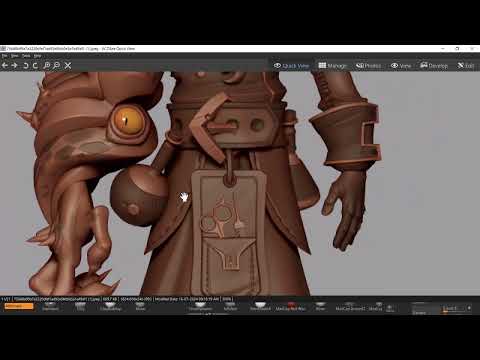This screenshot has width=480, height=360.
Task: Click the 1/31 image counter in status bar
Action: pos(6,299)
